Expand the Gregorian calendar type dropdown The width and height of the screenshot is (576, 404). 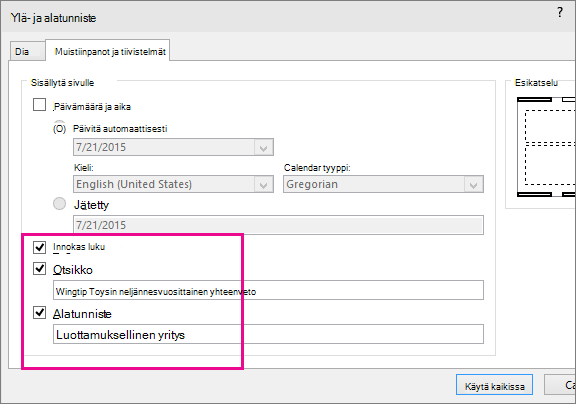point(383,184)
